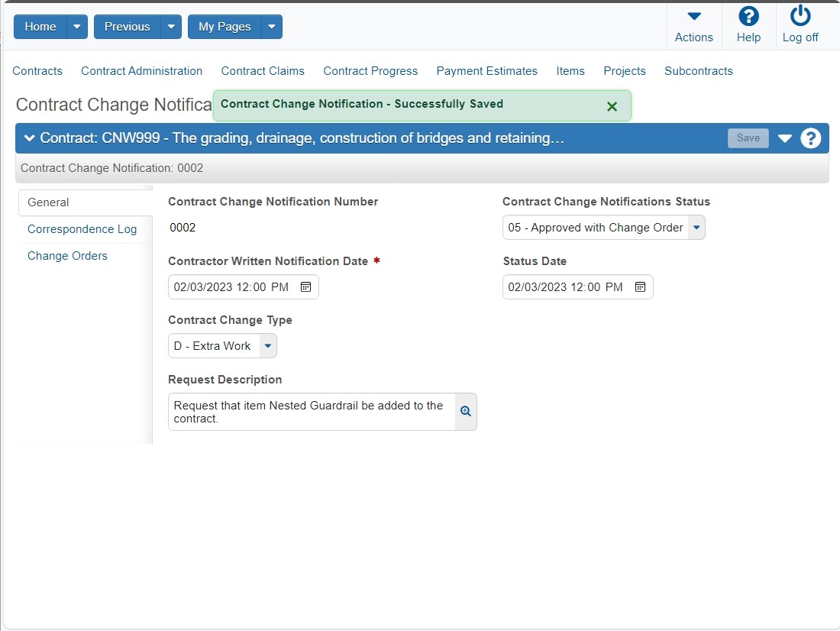This screenshot has height=631, width=840.
Task: Open contract header help question mark
Action: click(810, 138)
